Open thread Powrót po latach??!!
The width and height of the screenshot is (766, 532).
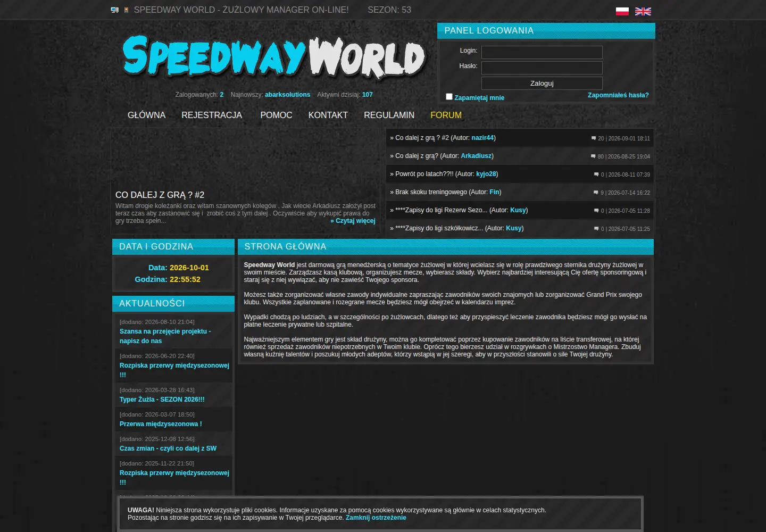pos(424,174)
